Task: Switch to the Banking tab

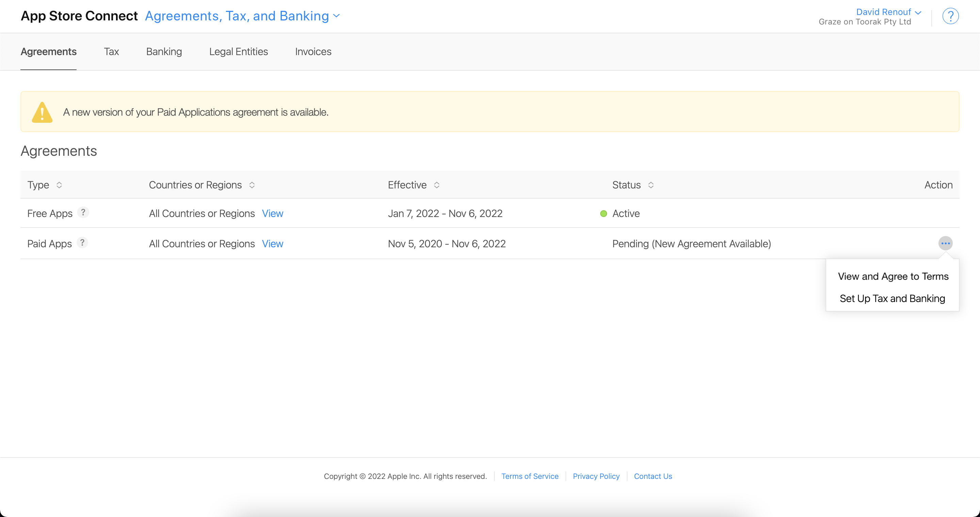Action: (164, 52)
